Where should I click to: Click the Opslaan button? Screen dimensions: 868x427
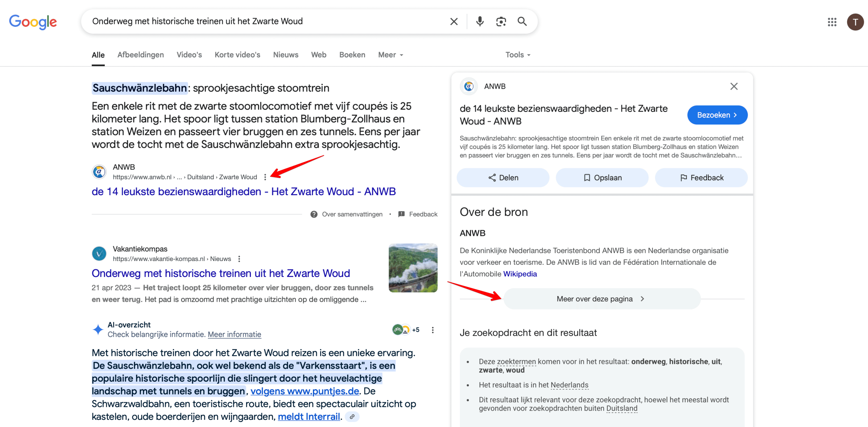[602, 178]
